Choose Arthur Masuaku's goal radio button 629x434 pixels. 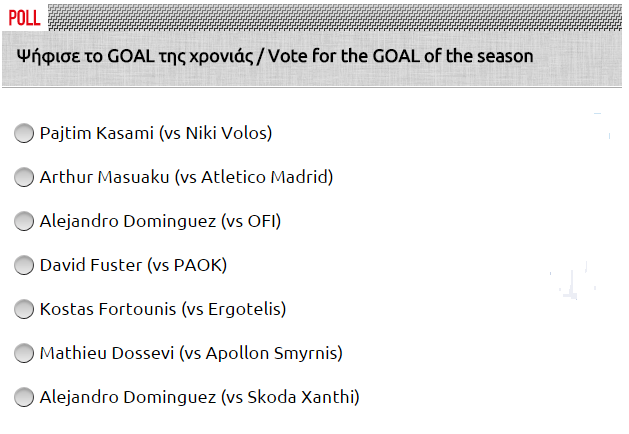tap(24, 177)
